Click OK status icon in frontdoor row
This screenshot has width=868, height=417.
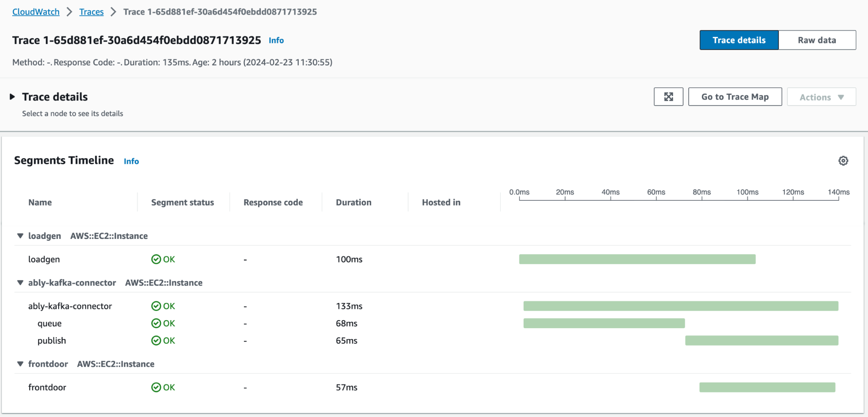coord(156,387)
